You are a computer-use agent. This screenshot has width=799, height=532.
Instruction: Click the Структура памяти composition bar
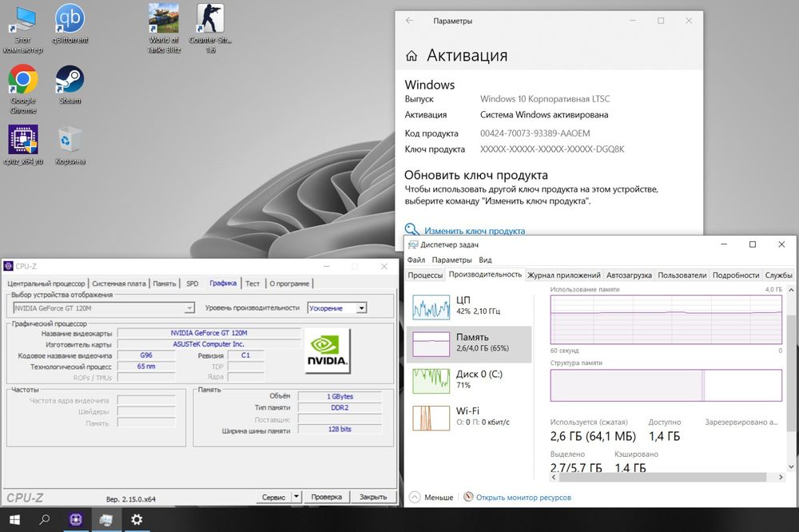pos(666,385)
